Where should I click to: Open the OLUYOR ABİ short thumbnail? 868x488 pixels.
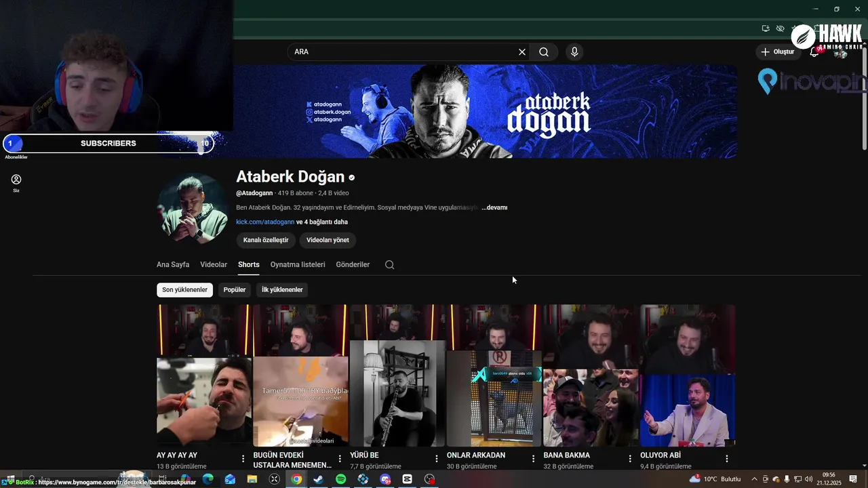pos(688,375)
